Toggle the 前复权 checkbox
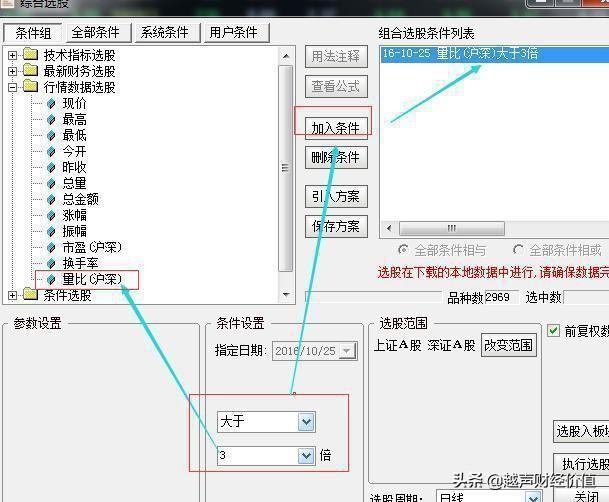Screen dimensions: 609x502 pos(553,331)
